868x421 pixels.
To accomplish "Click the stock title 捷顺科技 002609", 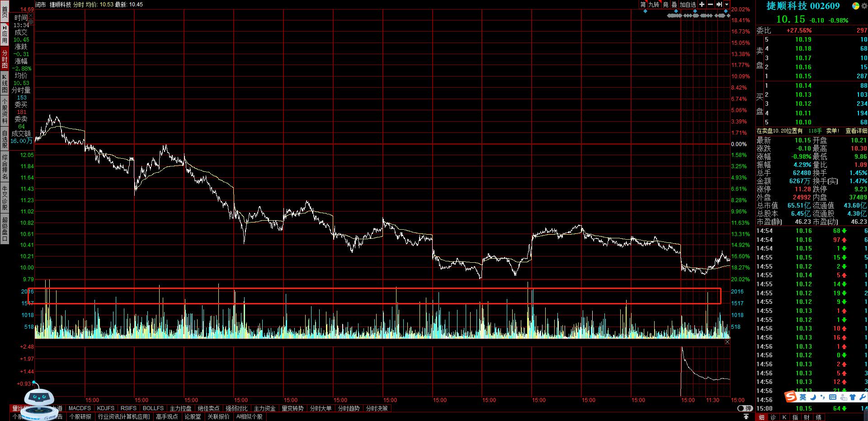I will [803, 6].
